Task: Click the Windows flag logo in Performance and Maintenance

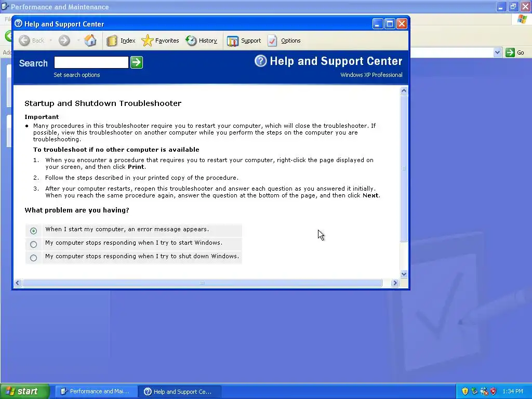Action: [522, 19]
